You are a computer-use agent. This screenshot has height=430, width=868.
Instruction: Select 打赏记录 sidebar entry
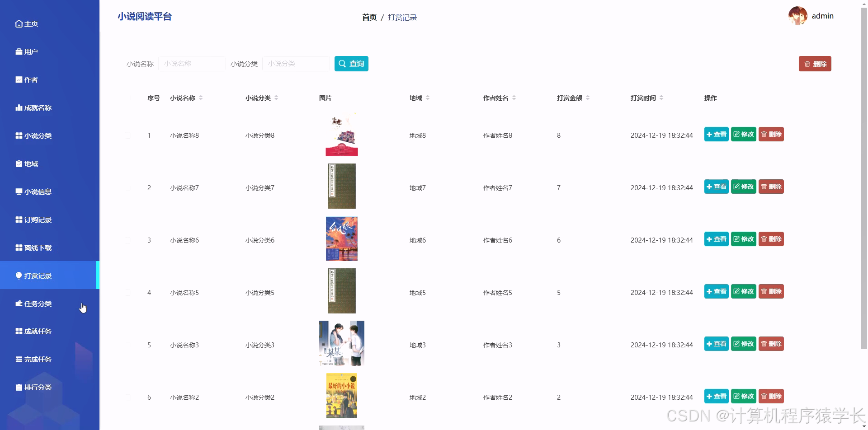pos(50,276)
